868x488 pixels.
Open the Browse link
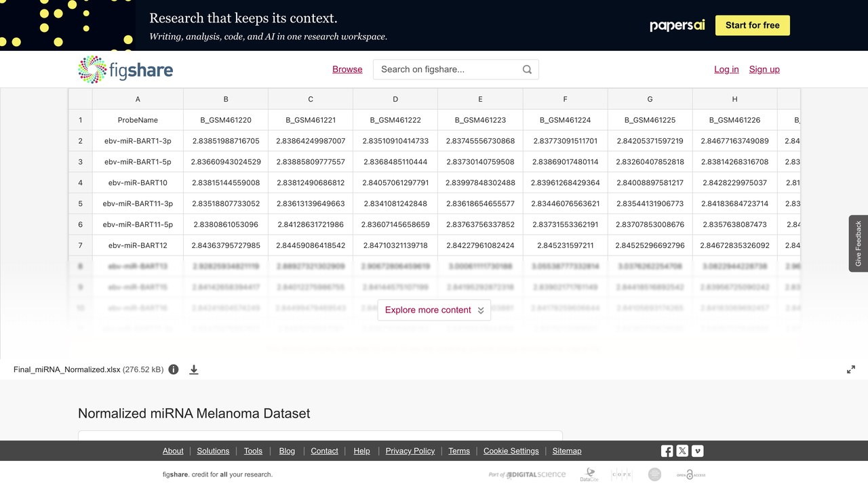click(347, 69)
